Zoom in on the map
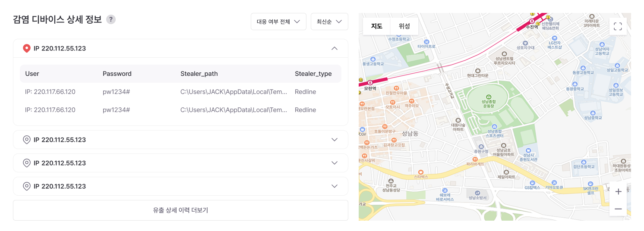The width and height of the screenshot is (644, 231). [x=618, y=191]
